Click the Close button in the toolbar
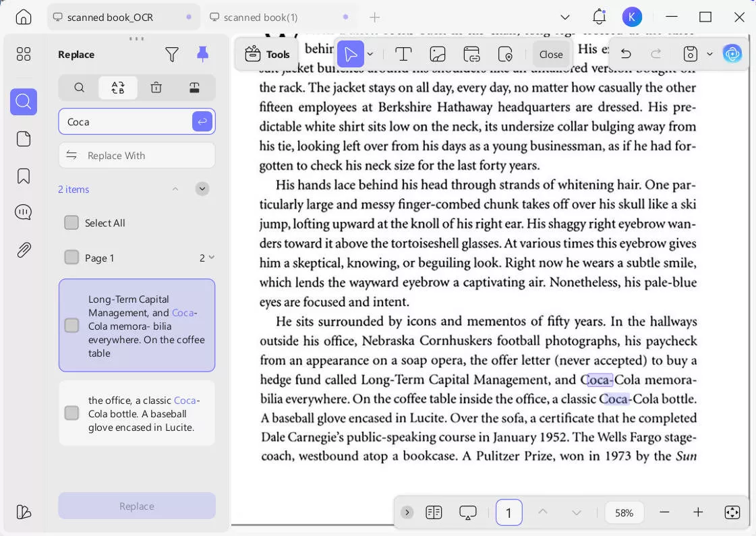This screenshot has width=756, height=536. (x=551, y=54)
